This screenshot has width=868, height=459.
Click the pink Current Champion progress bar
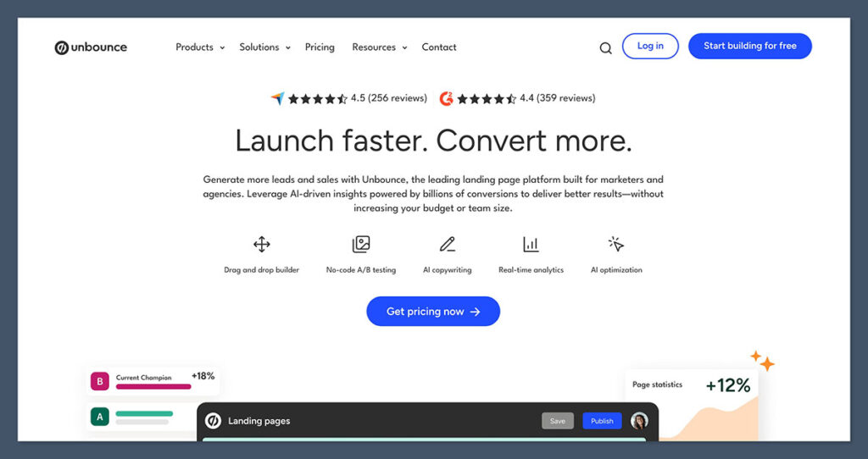(x=153, y=386)
